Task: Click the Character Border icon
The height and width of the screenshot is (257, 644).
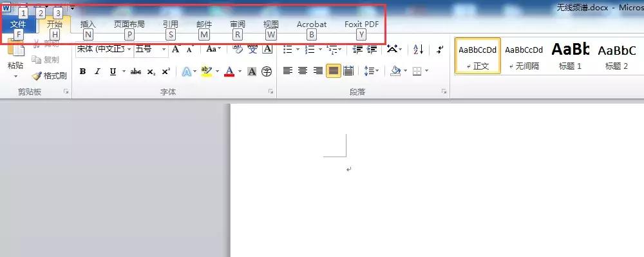Action: click(267, 49)
